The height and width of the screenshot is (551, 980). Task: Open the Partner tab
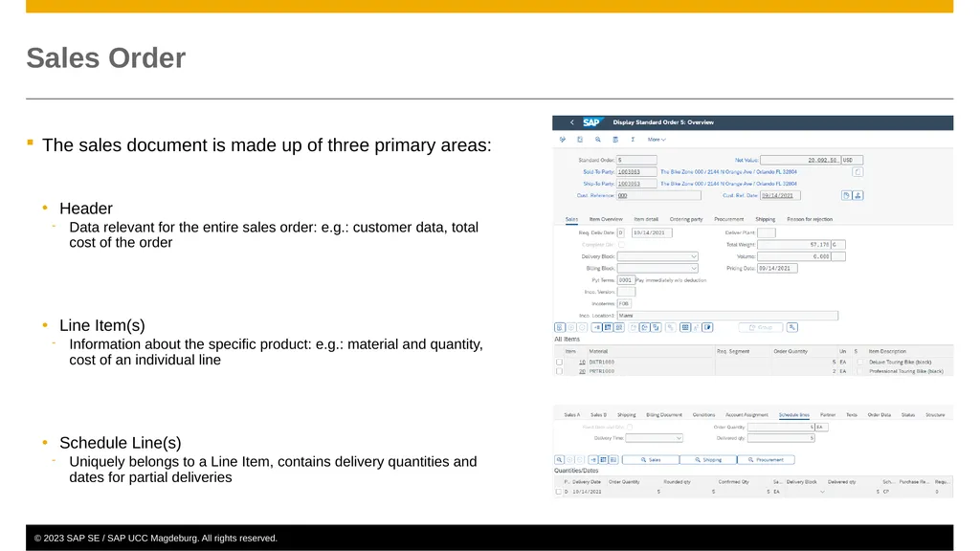[828, 415]
